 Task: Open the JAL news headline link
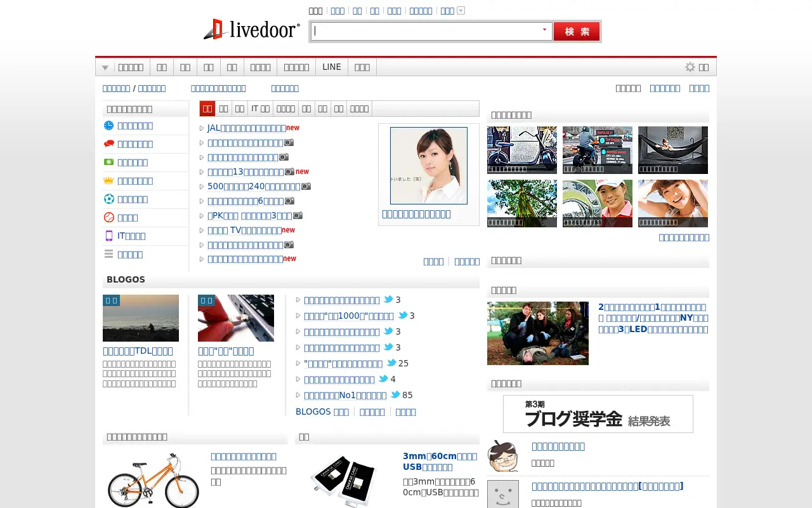[247, 128]
